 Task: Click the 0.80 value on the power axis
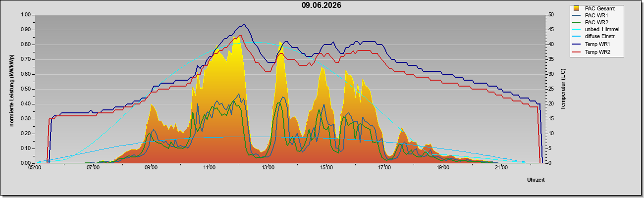[x=25, y=45]
